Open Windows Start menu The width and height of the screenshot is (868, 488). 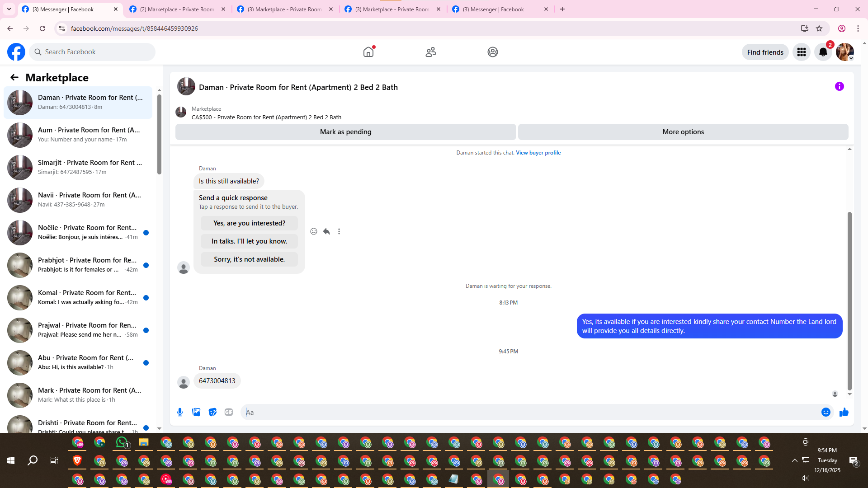pyautogui.click(x=11, y=460)
